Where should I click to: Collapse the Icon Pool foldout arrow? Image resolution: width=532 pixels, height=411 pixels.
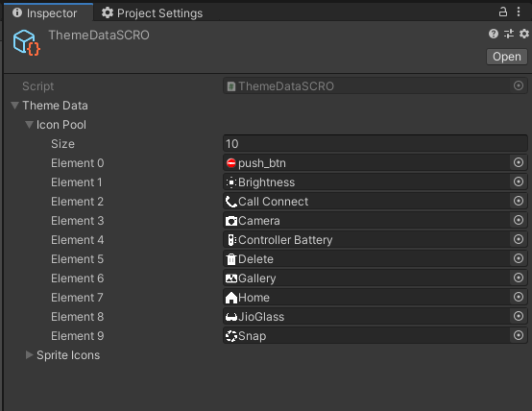(x=29, y=125)
